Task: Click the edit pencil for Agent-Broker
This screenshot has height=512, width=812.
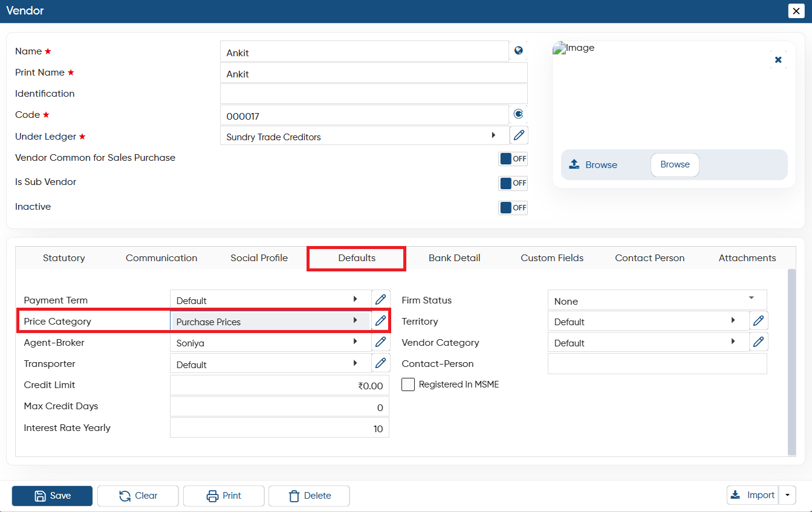Action: pyautogui.click(x=380, y=343)
